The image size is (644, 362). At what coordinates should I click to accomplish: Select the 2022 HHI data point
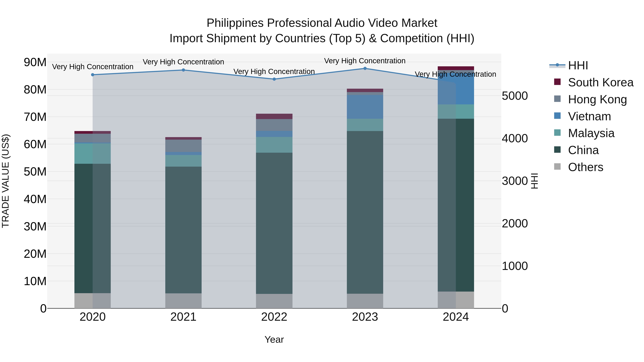(274, 79)
